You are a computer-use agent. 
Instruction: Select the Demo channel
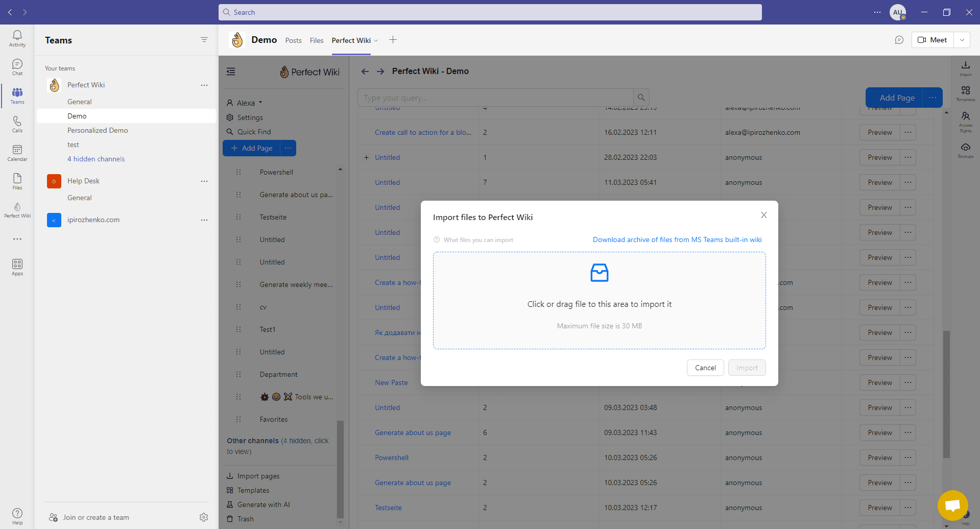tap(127, 116)
